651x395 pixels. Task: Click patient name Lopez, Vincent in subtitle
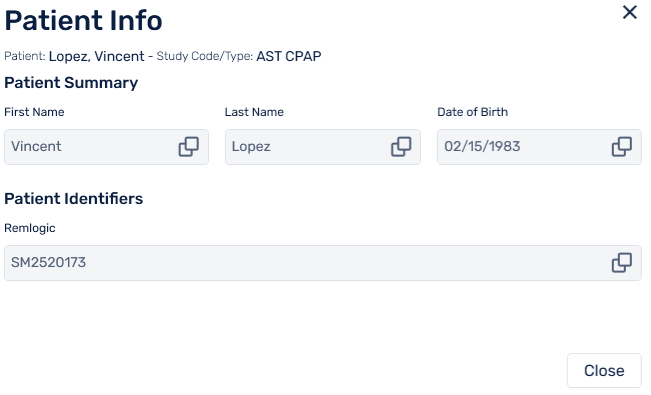[96, 56]
